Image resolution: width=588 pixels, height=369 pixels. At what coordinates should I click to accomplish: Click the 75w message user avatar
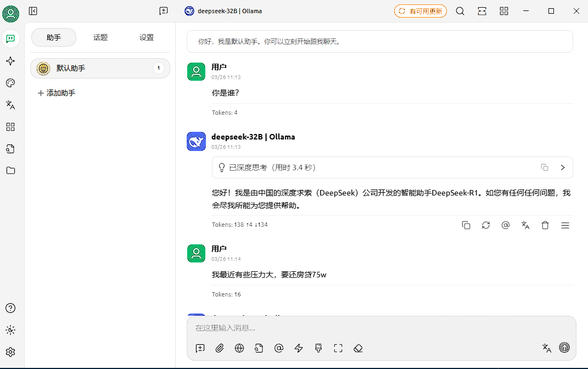pyautogui.click(x=196, y=254)
